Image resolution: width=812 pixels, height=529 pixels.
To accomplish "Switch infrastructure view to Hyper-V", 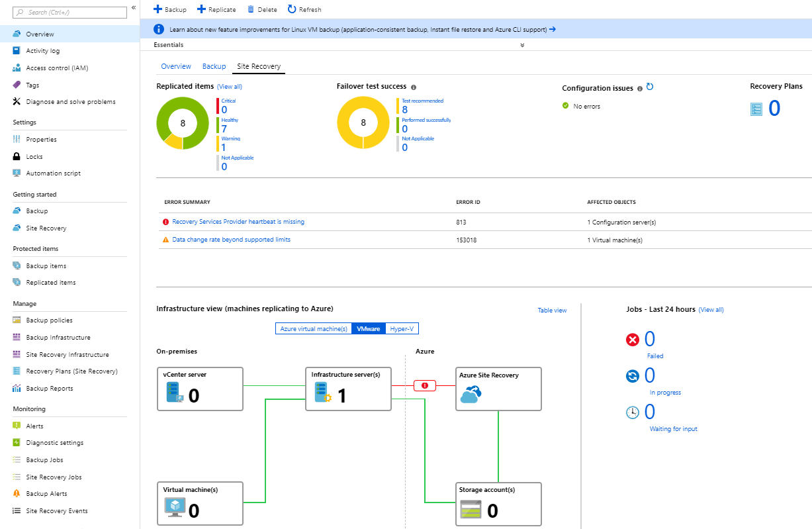I will pyautogui.click(x=402, y=328).
